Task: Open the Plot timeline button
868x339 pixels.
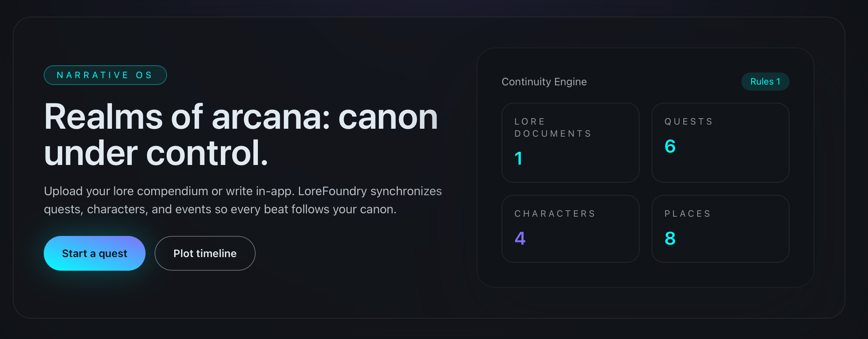Action: pos(205,253)
